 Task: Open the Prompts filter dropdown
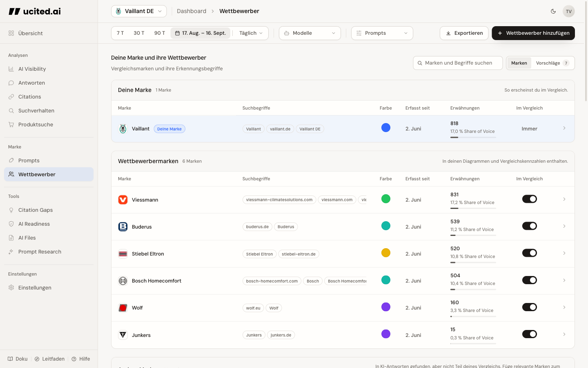coord(382,33)
